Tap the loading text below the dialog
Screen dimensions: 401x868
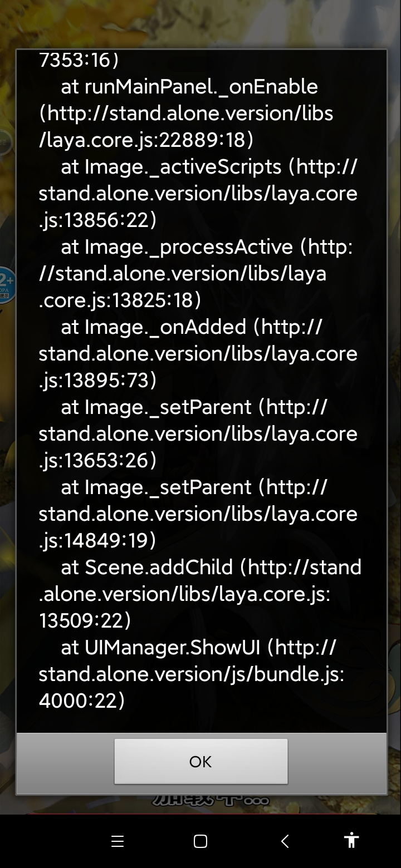(x=210, y=801)
